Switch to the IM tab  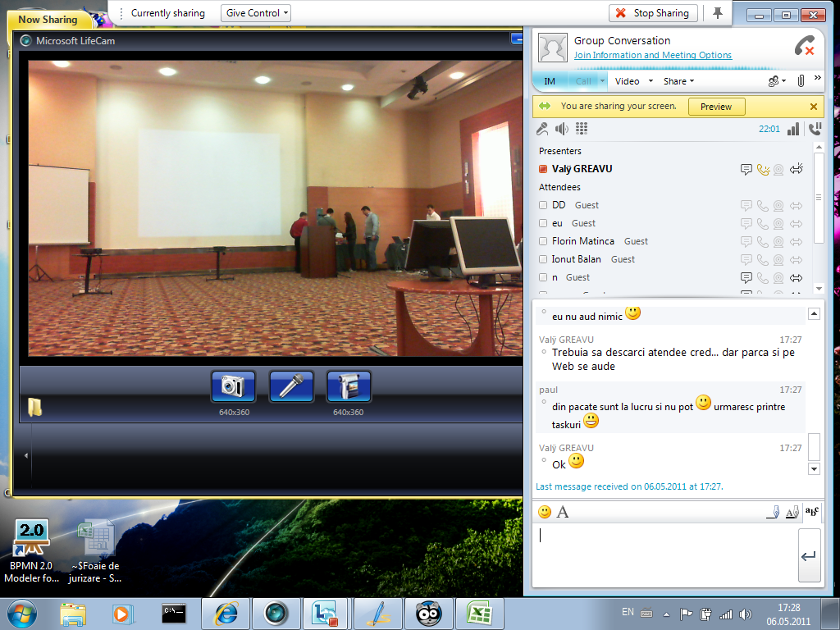tap(550, 81)
